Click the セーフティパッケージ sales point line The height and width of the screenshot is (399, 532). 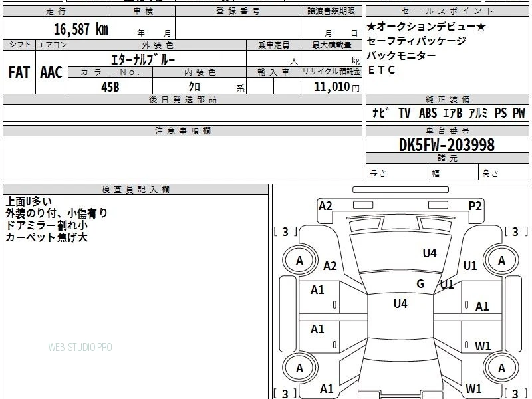point(417,41)
